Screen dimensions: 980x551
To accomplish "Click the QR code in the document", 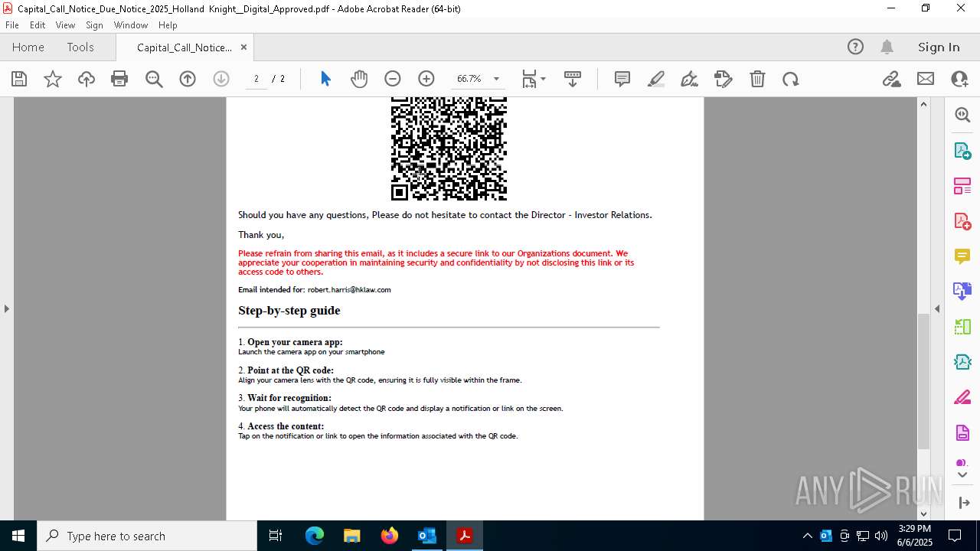I will pyautogui.click(x=449, y=149).
